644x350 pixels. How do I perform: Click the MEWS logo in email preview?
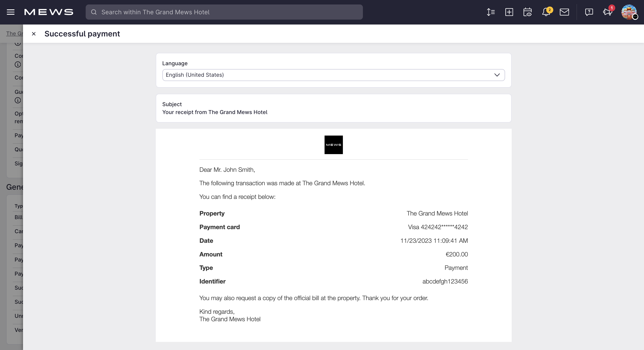pos(334,145)
